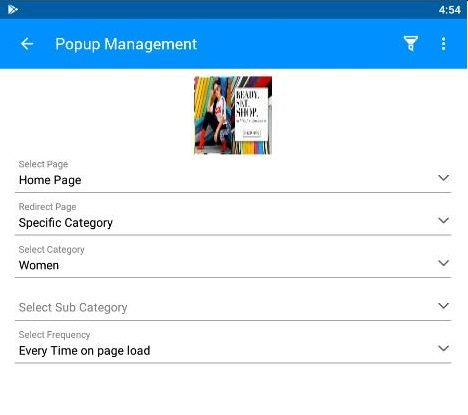Click the chevron beside Specific Category

[443, 220]
